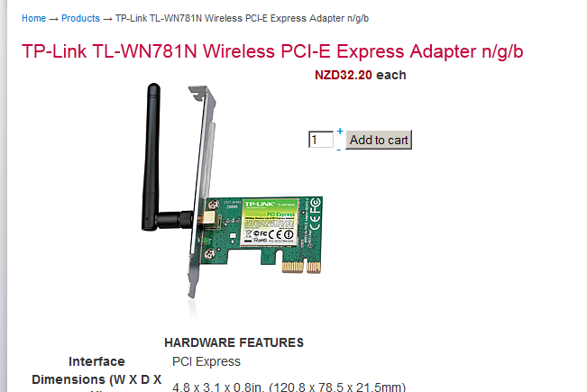
Task: Focus the quantity input field
Action: pos(321,140)
